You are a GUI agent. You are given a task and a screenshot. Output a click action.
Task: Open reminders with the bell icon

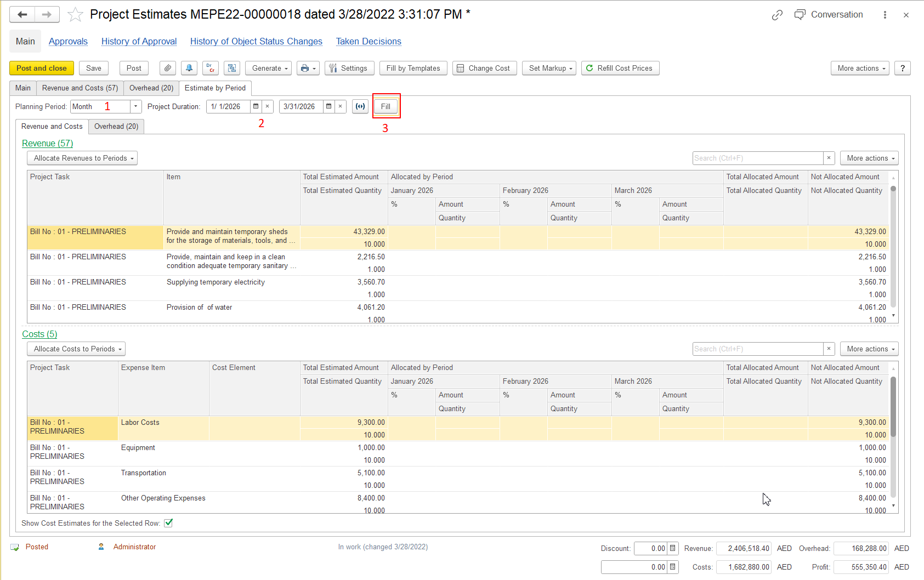(189, 68)
